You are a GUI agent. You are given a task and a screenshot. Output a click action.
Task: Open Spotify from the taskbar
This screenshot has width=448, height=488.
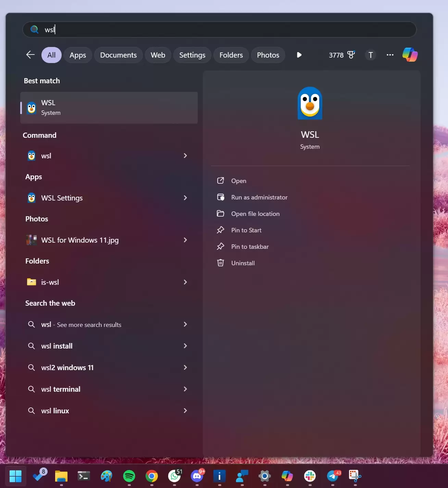pos(129,476)
